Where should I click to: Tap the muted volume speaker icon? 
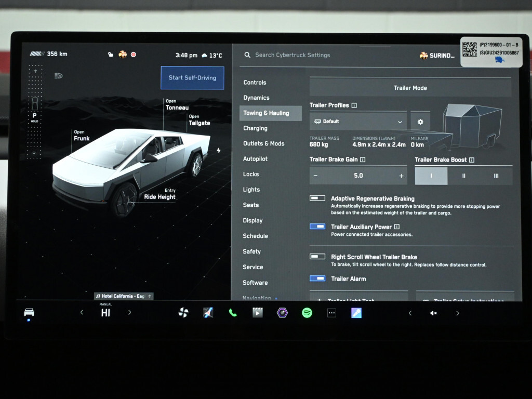[433, 313]
